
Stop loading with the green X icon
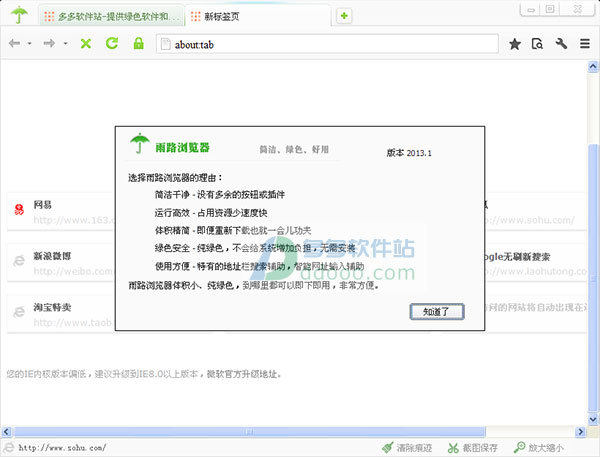point(86,44)
